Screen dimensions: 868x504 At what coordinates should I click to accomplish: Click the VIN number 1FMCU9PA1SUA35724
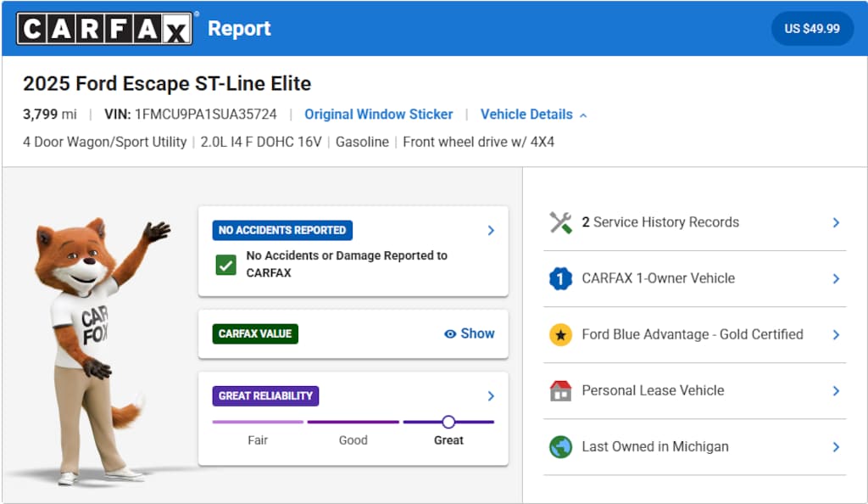click(206, 114)
